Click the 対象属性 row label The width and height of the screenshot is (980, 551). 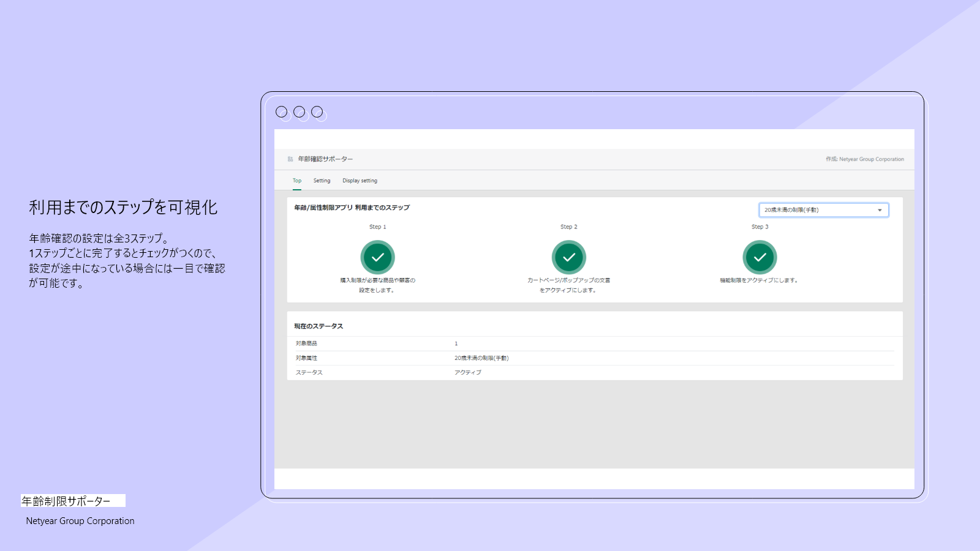point(306,358)
